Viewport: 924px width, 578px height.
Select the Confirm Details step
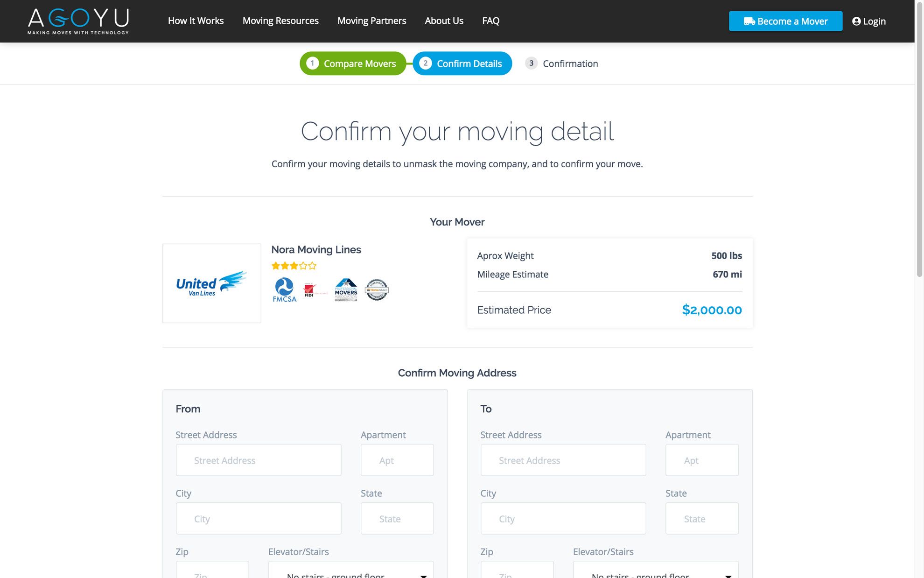pyautogui.click(x=462, y=63)
